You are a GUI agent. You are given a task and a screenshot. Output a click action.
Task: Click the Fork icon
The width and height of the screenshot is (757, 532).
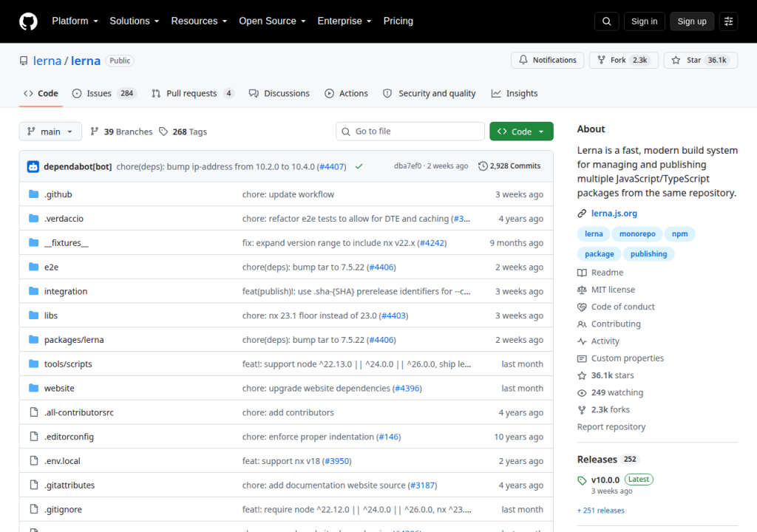tap(601, 60)
